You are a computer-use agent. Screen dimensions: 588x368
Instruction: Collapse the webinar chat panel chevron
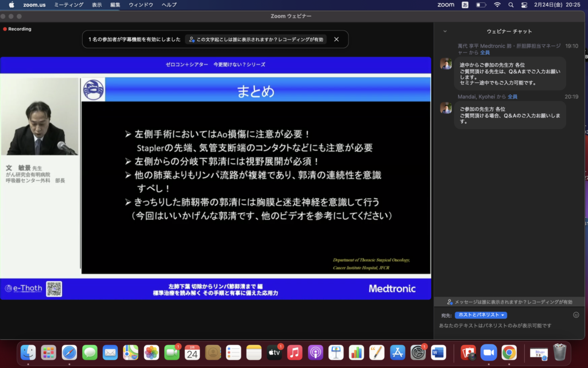445,31
